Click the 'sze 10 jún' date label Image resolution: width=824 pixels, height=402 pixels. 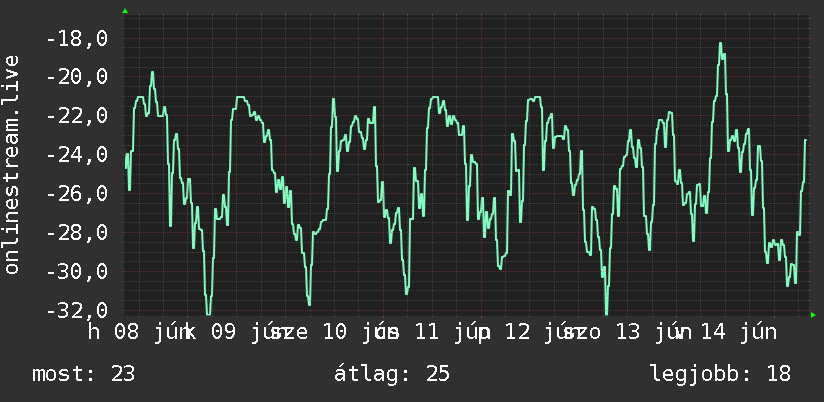pos(333,333)
